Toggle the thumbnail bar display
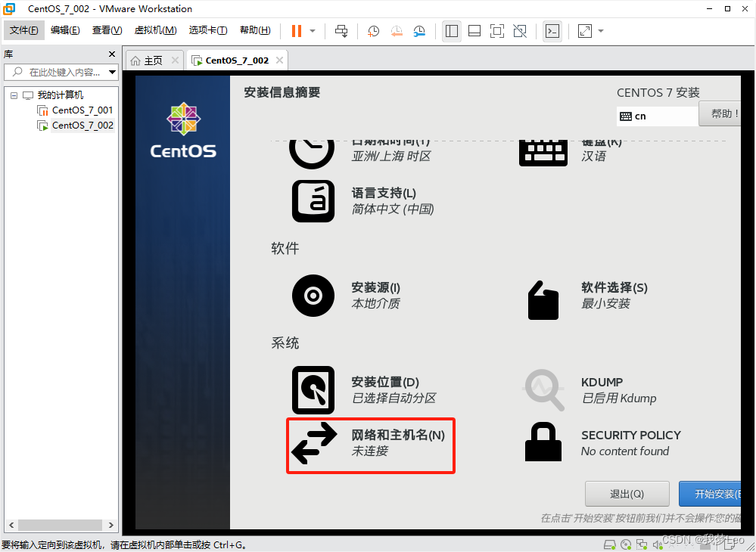 coord(474,31)
